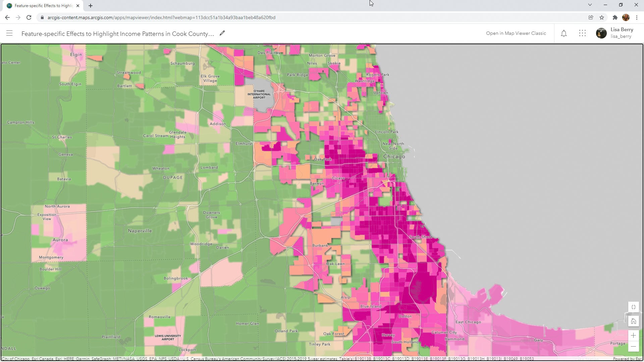Return to the default home extent

633,321
